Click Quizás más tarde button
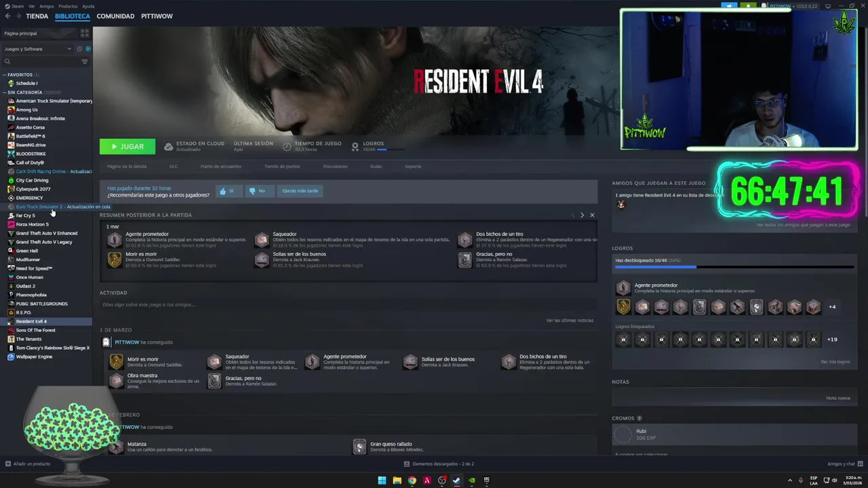Viewport: 868px width, 488px height. coord(300,191)
